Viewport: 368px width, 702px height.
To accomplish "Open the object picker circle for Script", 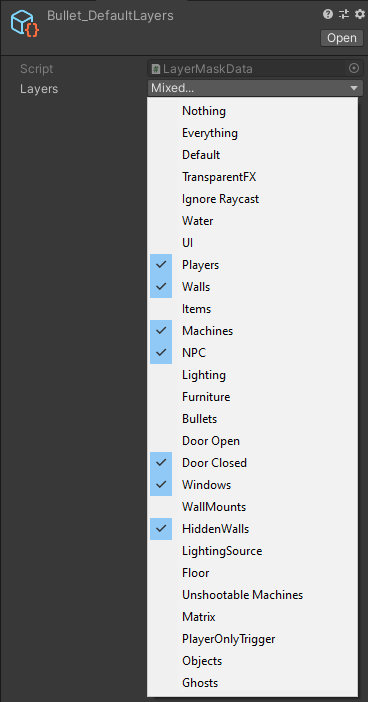I will click(x=354, y=68).
